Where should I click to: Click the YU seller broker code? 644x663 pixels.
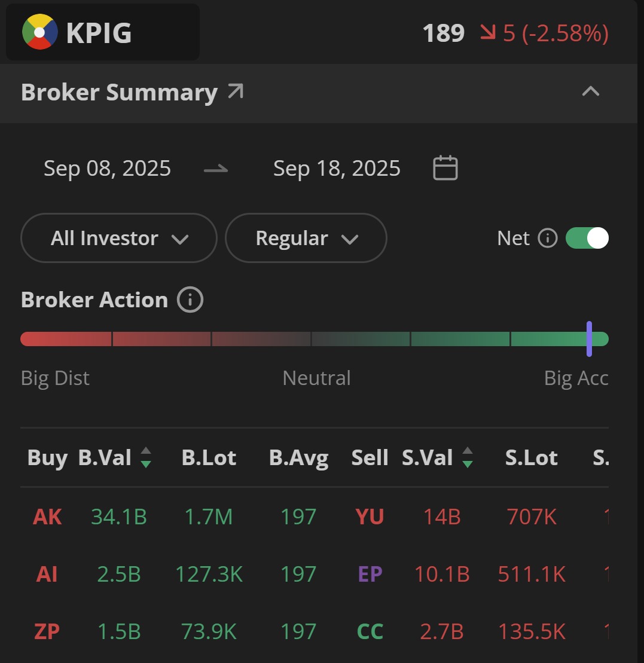(370, 517)
